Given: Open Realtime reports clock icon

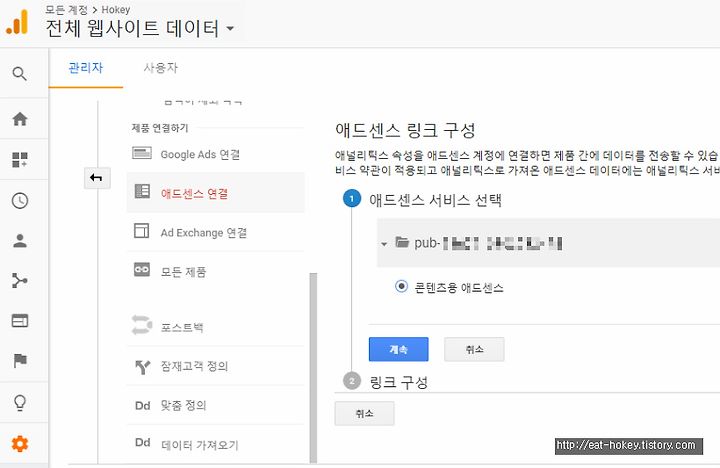Looking at the screenshot, I should (20, 201).
